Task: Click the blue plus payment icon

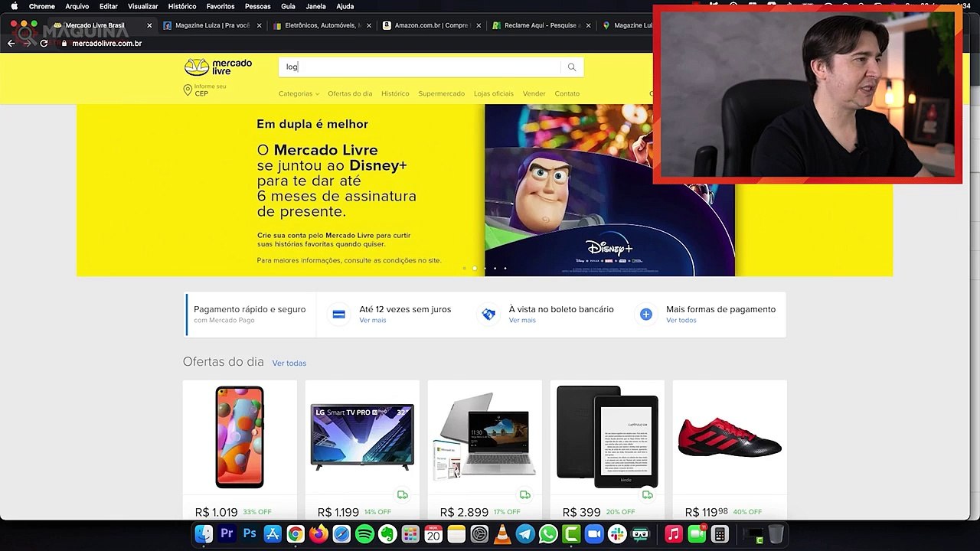Action: (x=646, y=315)
